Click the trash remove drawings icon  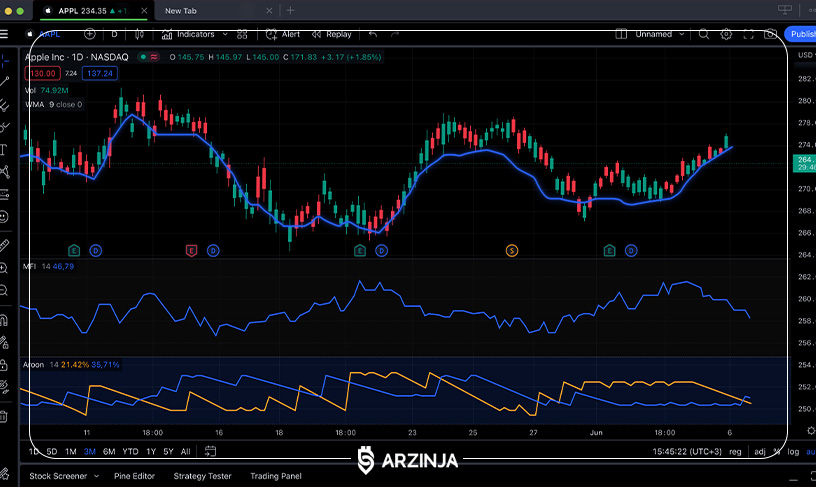pyautogui.click(x=4, y=416)
